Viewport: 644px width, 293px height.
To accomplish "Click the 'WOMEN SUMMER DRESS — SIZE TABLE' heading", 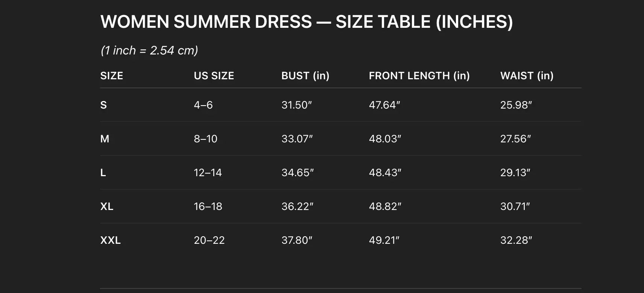I will [306, 22].
